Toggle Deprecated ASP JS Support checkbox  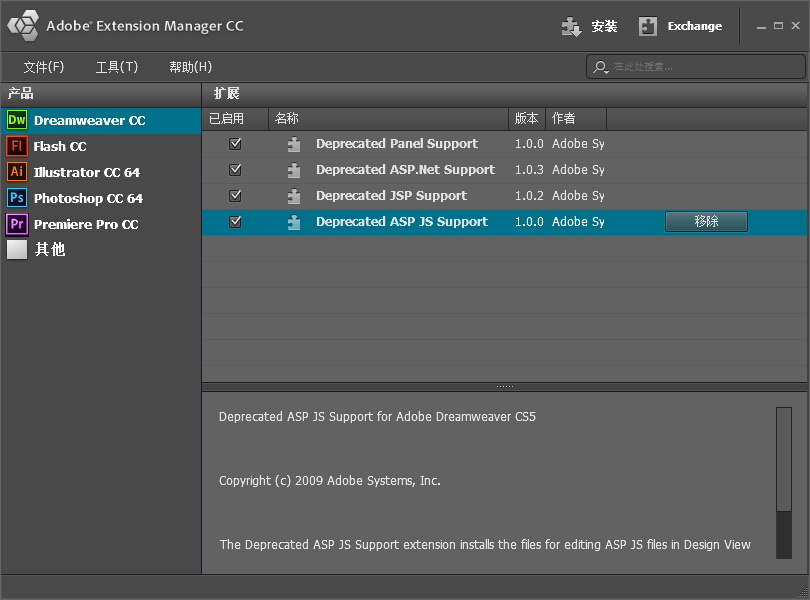click(235, 222)
